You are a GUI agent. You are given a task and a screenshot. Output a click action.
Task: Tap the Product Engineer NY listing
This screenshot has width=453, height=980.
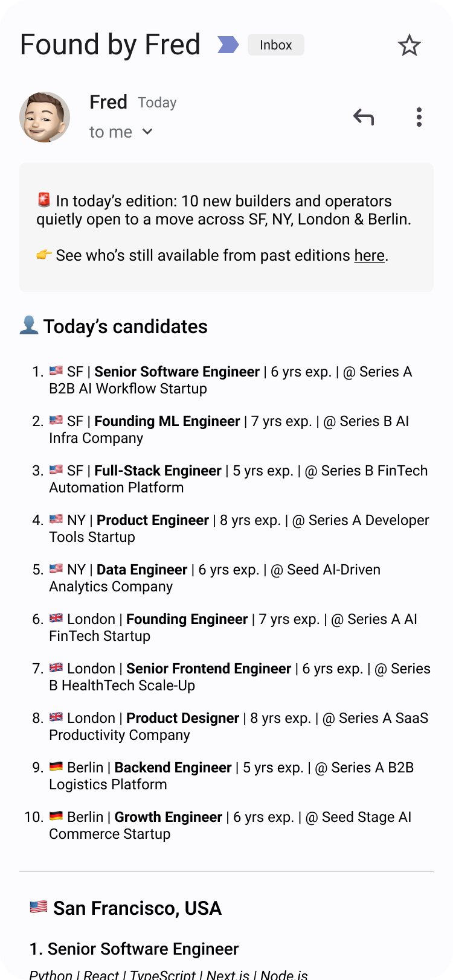(152, 520)
